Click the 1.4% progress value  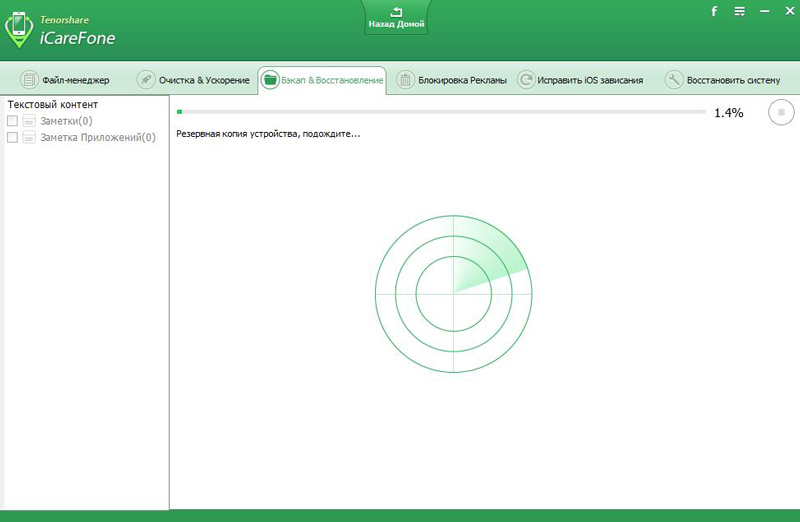coord(729,113)
